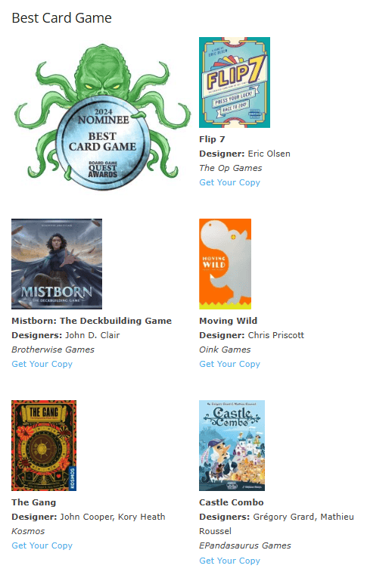
Task: Click publisher name The Op Games
Action: click(x=231, y=168)
